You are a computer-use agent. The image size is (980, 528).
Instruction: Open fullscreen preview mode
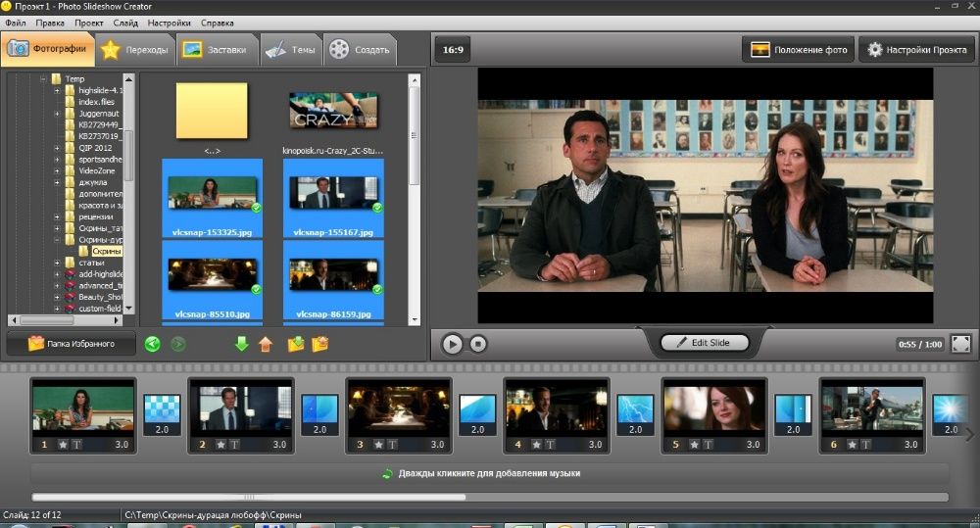[960, 344]
